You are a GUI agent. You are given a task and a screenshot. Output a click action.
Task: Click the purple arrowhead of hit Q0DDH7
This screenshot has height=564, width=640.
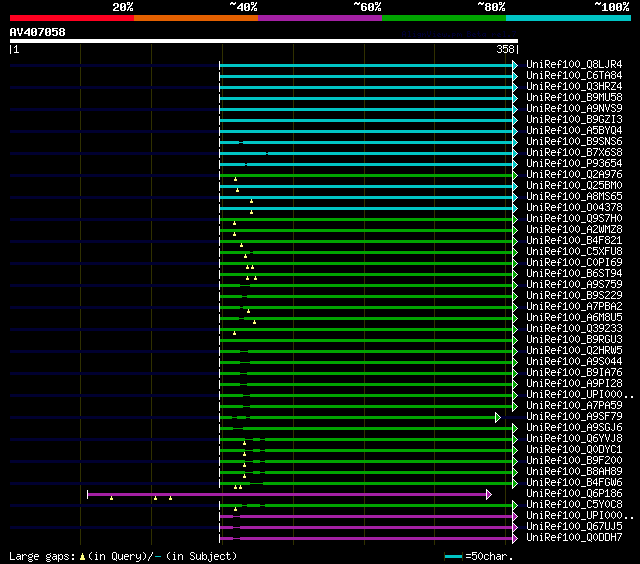point(515,538)
